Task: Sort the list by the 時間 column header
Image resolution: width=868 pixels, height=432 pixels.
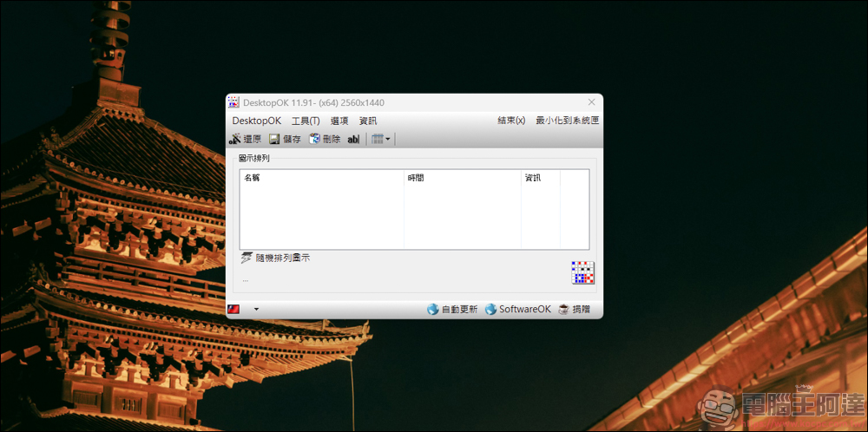Action: pos(463,178)
